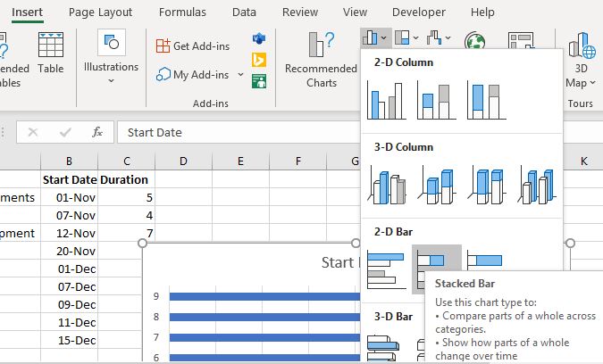Open the Bing Maps add-in
The height and width of the screenshot is (364, 603).
(x=260, y=61)
